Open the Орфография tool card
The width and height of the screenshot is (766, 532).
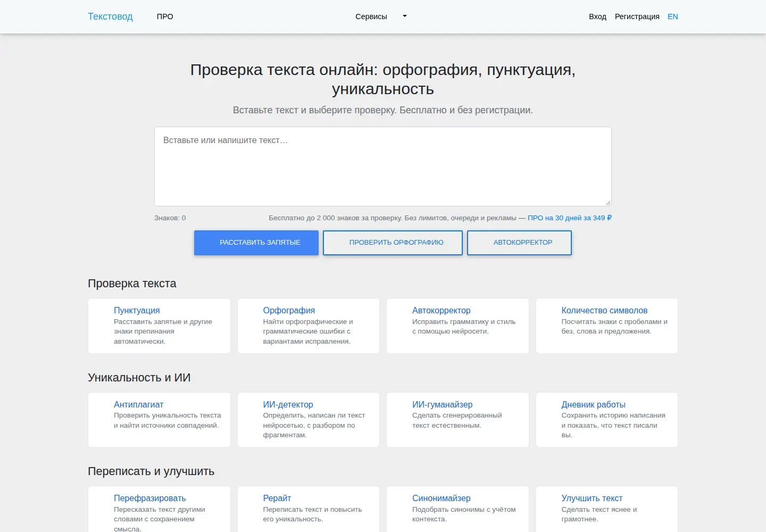pyautogui.click(x=309, y=326)
